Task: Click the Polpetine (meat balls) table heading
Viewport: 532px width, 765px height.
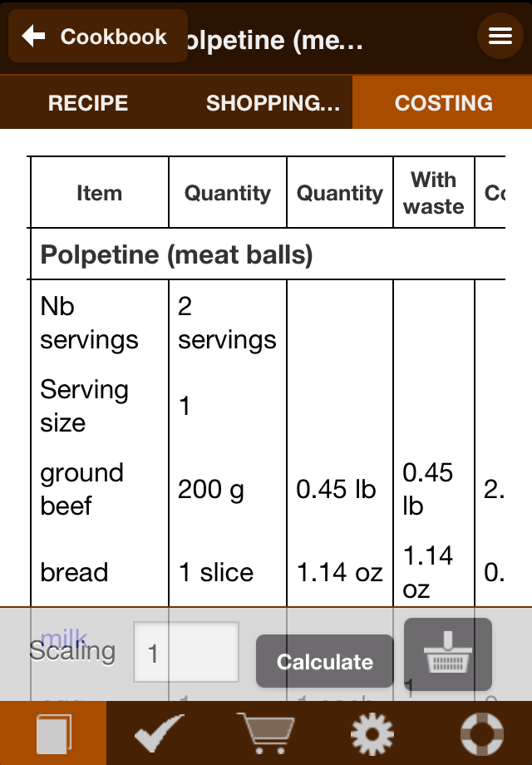Action: [x=176, y=254]
